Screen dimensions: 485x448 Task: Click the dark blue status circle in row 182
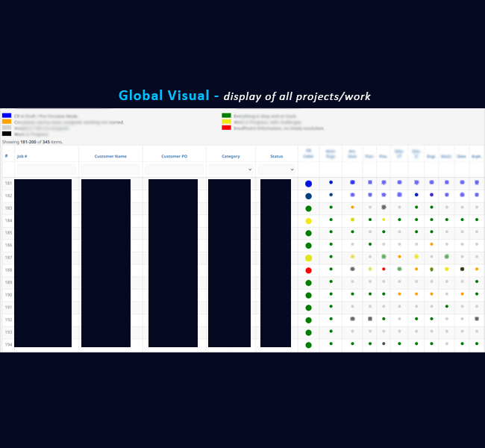click(308, 196)
